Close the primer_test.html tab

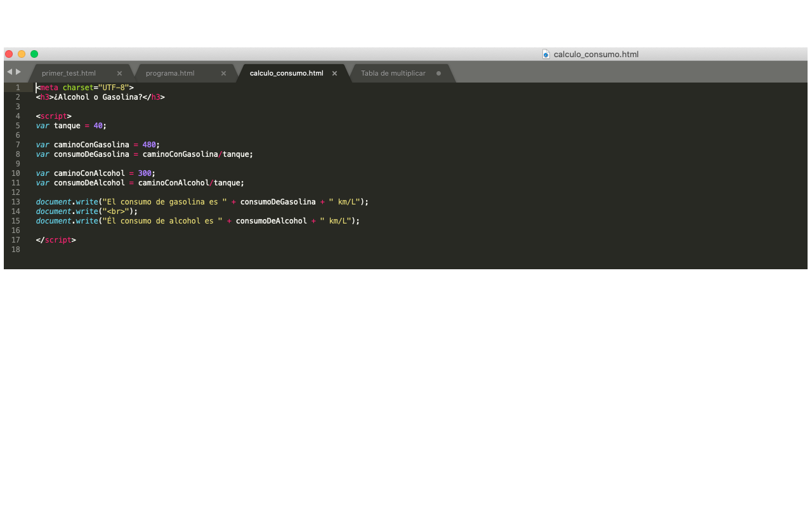point(119,73)
